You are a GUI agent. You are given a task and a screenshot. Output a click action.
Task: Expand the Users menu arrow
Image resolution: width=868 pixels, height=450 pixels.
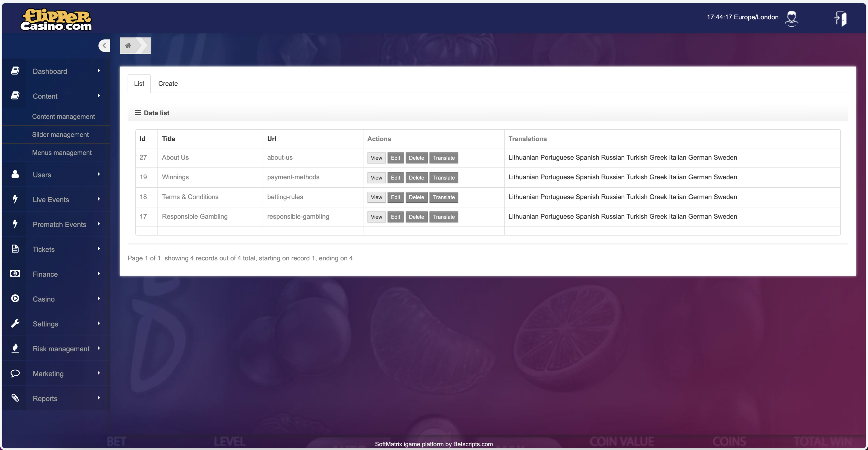click(x=99, y=174)
